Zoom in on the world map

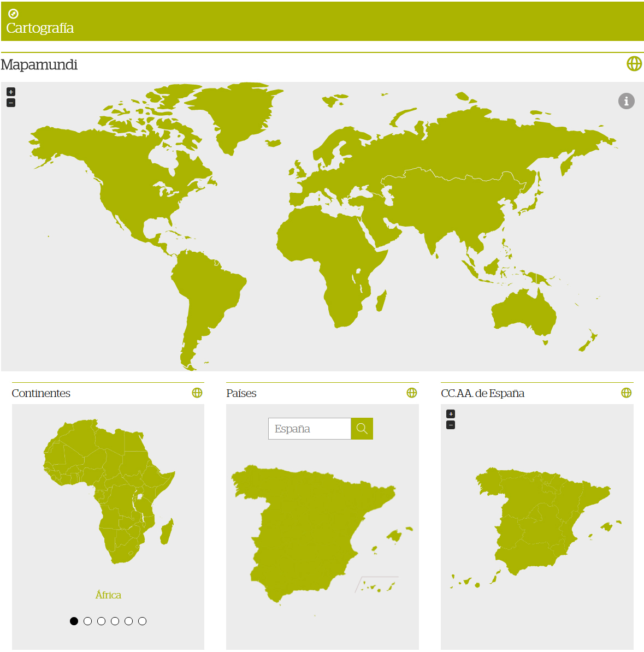tap(11, 92)
